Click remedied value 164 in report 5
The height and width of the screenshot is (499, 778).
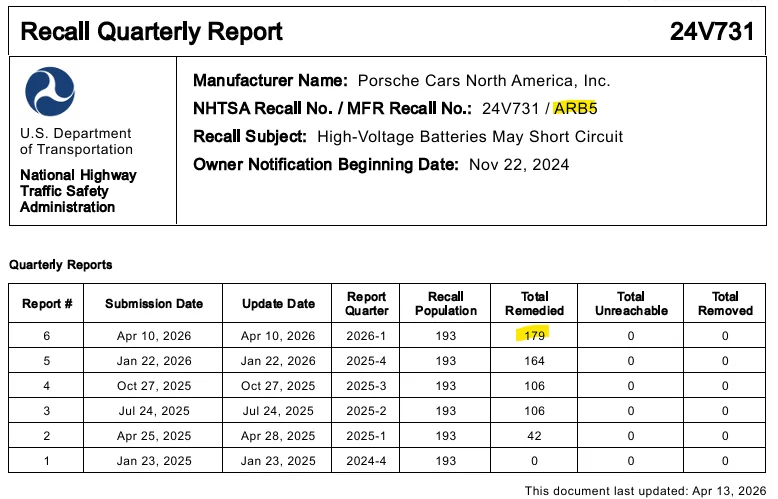[534, 361]
